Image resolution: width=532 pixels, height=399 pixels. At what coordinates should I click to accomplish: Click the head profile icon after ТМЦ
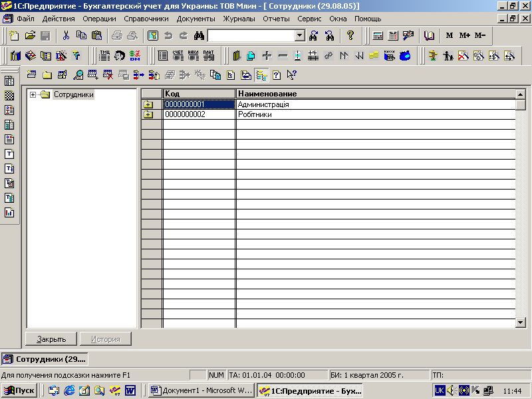pyautogui.click(x=120, y=55)
